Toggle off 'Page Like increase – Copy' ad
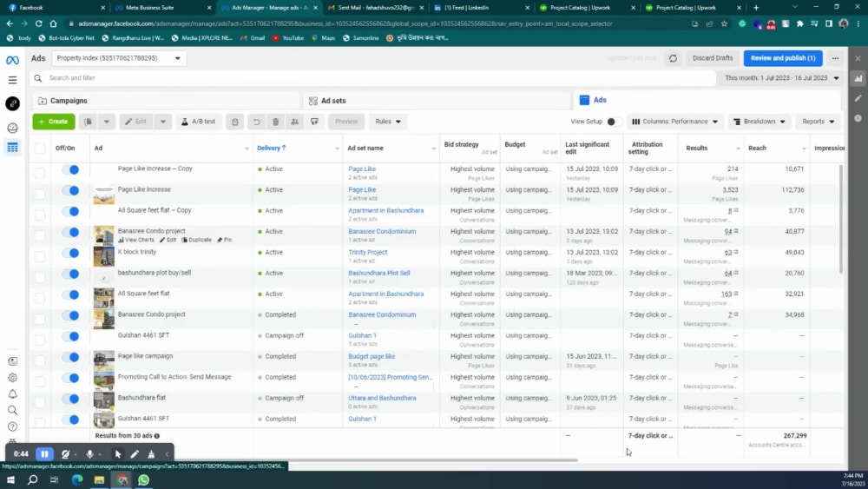The width and height of the screenshot is (868, 489). click(70, 169)
